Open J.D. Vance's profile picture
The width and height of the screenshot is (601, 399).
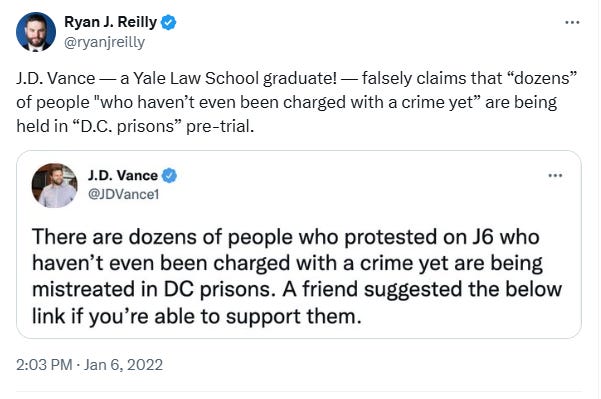click(x=54, y=186)
